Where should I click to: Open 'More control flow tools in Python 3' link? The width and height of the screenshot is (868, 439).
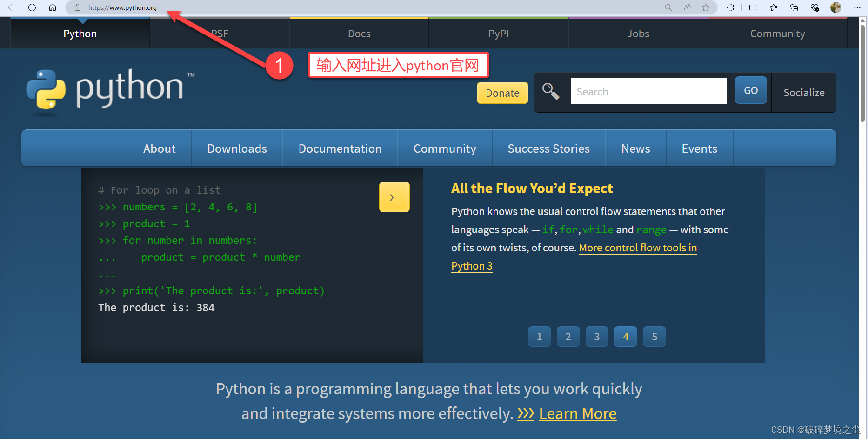638,248
